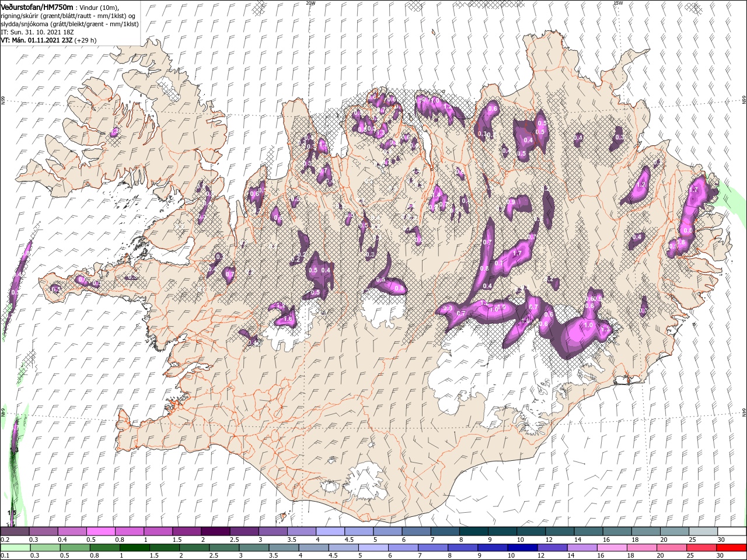Click the 20W longitude label
Viewport: 747px width, 560px height.
(x=310, y=3)
